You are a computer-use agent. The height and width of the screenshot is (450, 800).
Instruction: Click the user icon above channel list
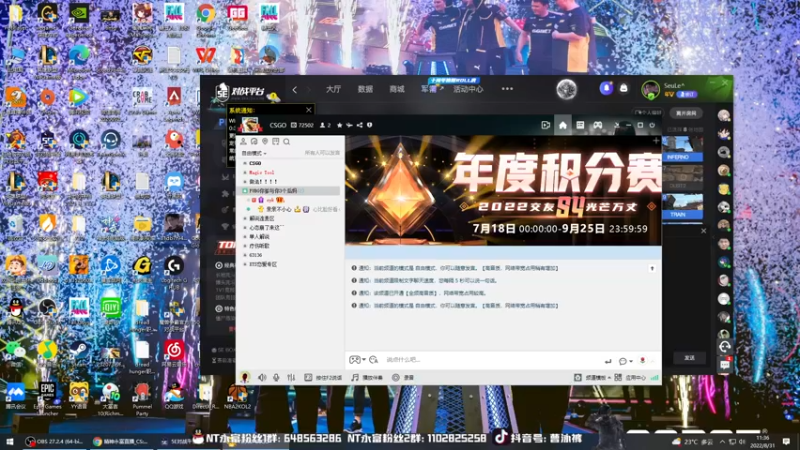click(243, 141)
